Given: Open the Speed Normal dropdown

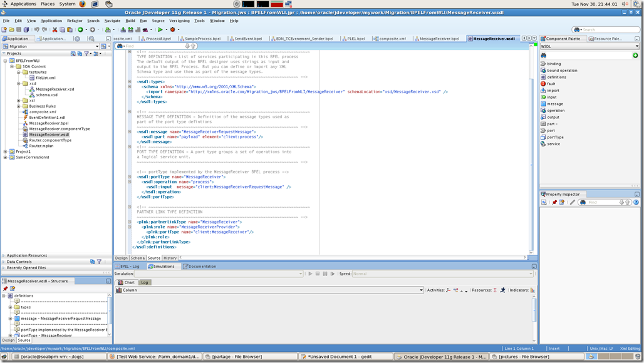Looking at the screenshot, I should tap(531, 274).
